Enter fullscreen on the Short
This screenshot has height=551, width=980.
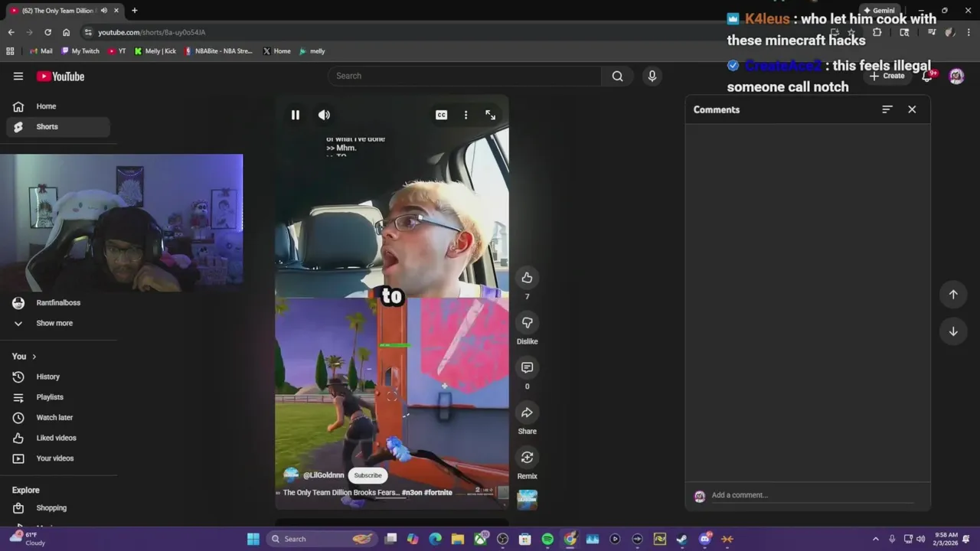pos(490,115)
